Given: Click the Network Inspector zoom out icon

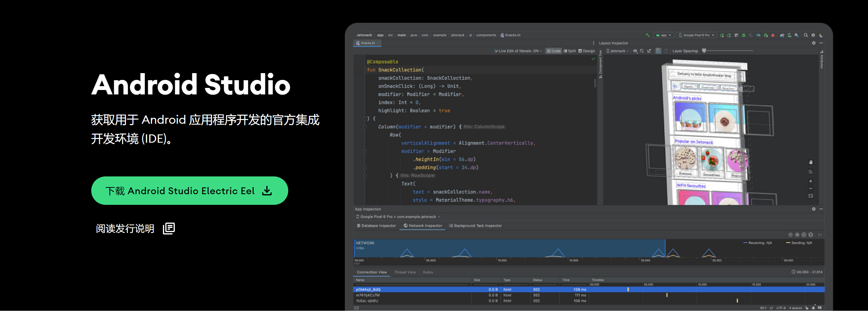Looking at the screenshot, I should [790, 235].
